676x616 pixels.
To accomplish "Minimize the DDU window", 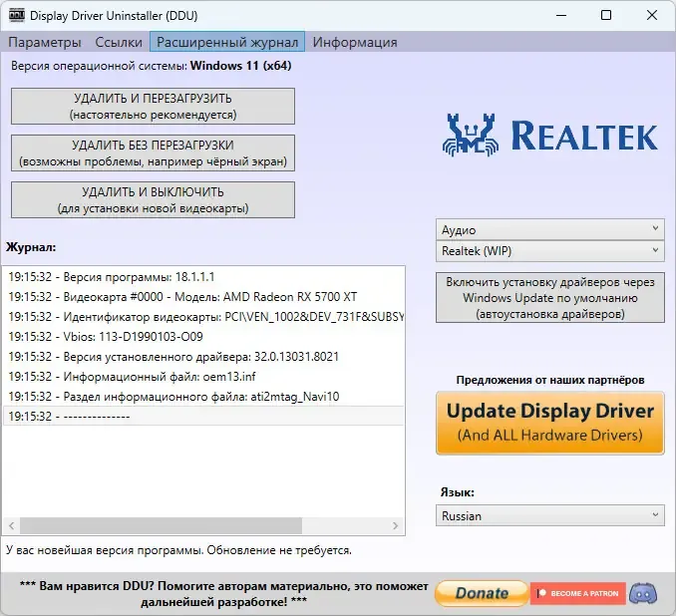I will 561,15.
